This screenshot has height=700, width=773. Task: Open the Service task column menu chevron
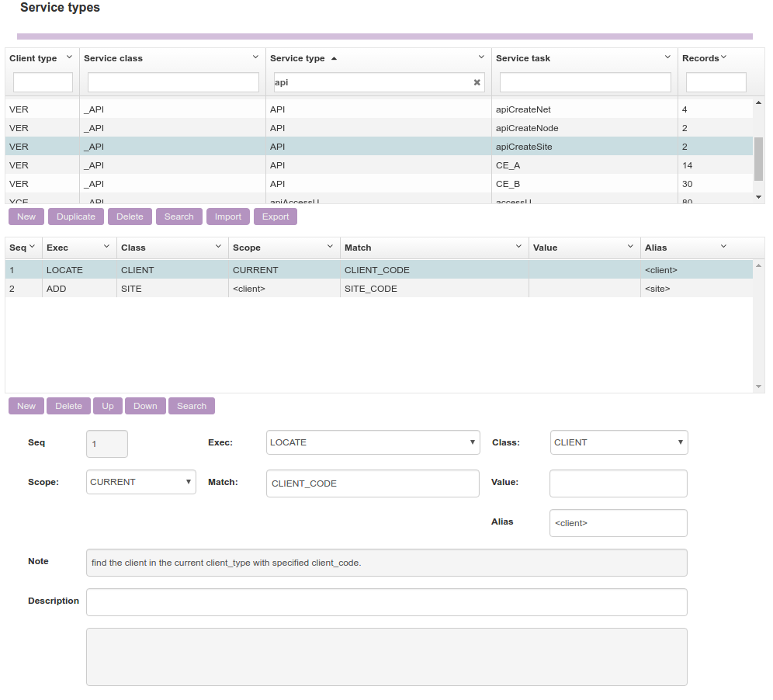click(x=667, y=57)
